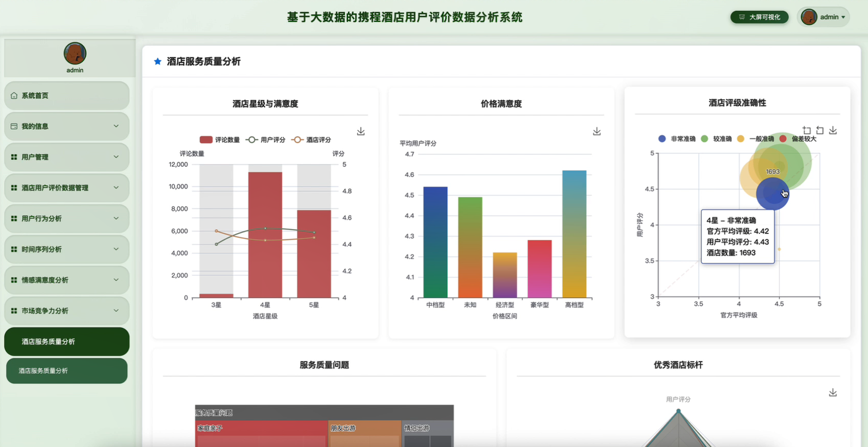Open the 时间序列分析 menu label
Screen dimensions: 868x447
point(41,250)
